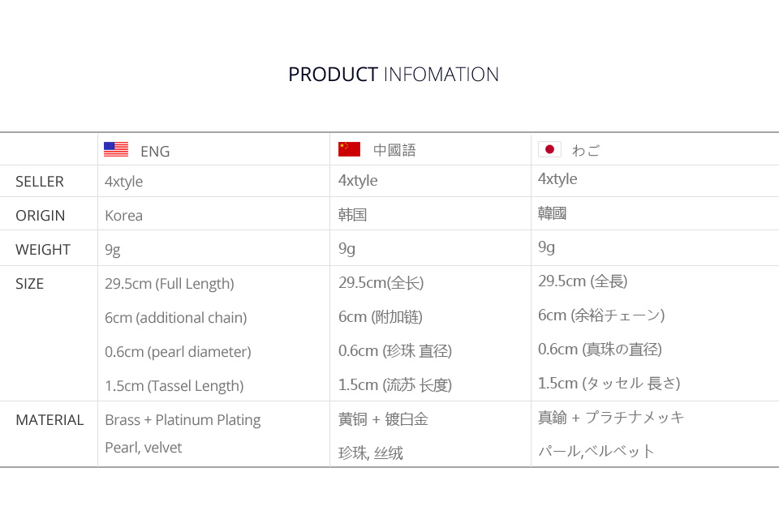Click 0.6cm (pearl diameter) text
779x532 pixels.
(x=178, y=352)
